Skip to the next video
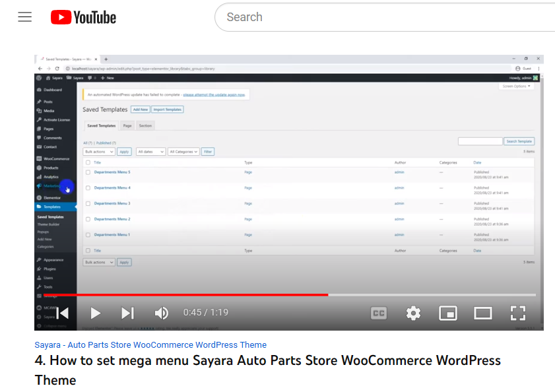The image size is (555, 392). (128, 313)
